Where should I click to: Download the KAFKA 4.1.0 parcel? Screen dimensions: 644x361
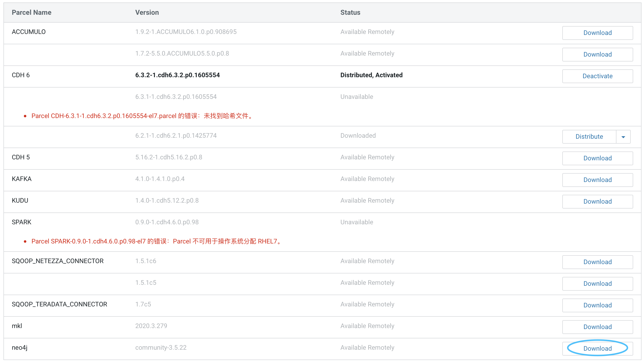[597, 180]
